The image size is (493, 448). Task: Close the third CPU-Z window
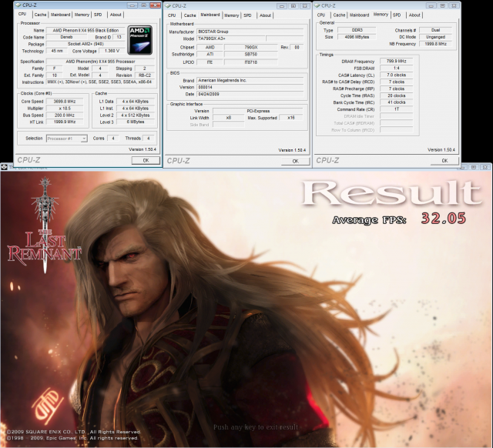pos(454,5)
